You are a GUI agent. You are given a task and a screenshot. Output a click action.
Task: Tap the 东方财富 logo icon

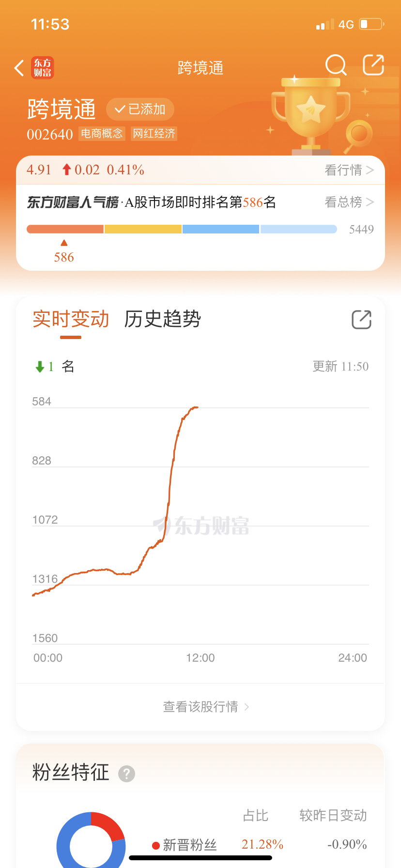[43, 68]
